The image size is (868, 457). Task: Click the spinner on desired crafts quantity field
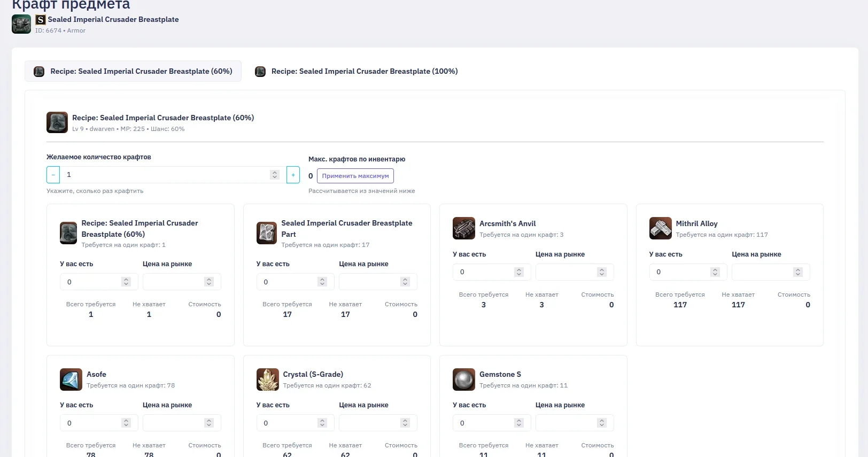(275, 175)
